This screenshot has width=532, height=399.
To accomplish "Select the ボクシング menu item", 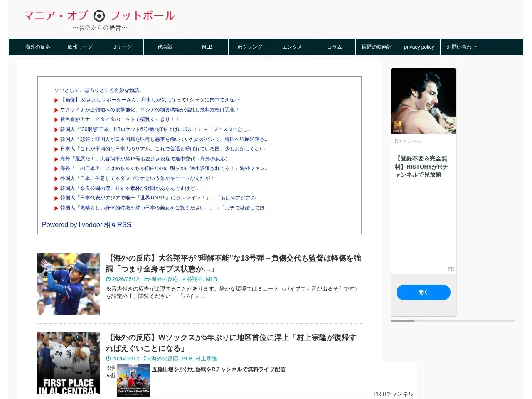I will tap(250, 47).
